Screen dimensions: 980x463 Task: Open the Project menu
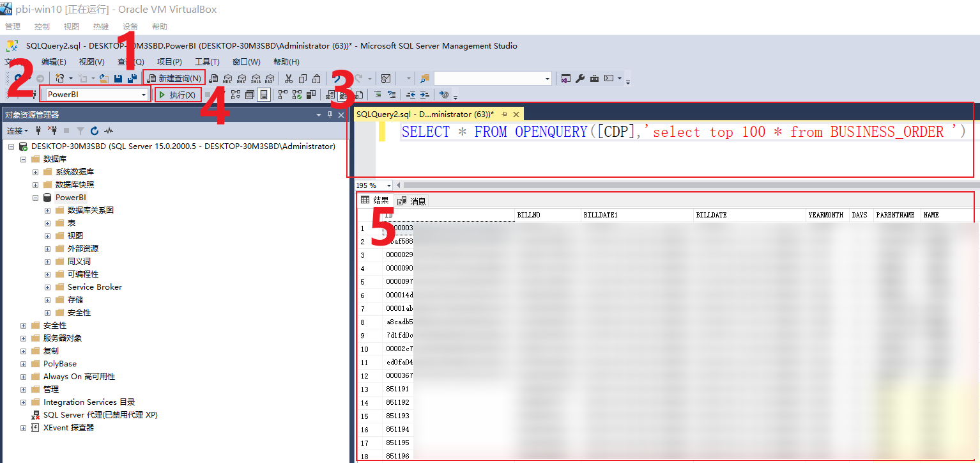169,62
